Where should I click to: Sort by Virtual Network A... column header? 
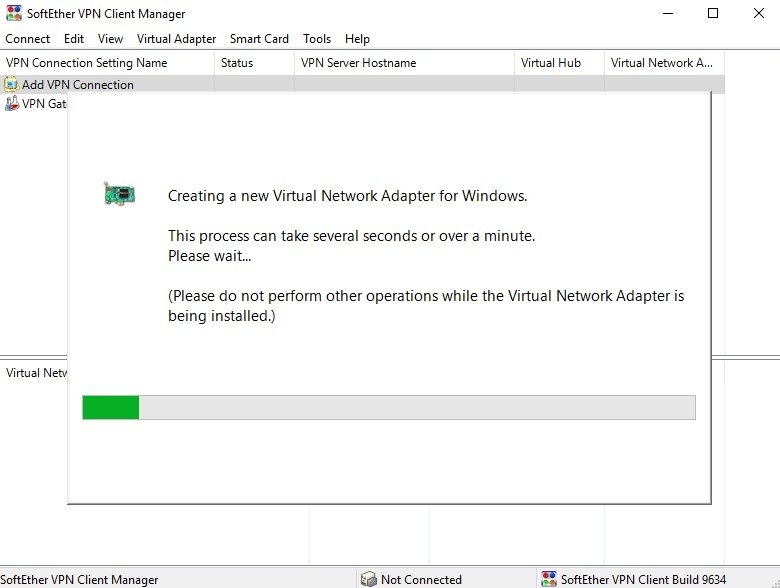[x=664, y=63]
